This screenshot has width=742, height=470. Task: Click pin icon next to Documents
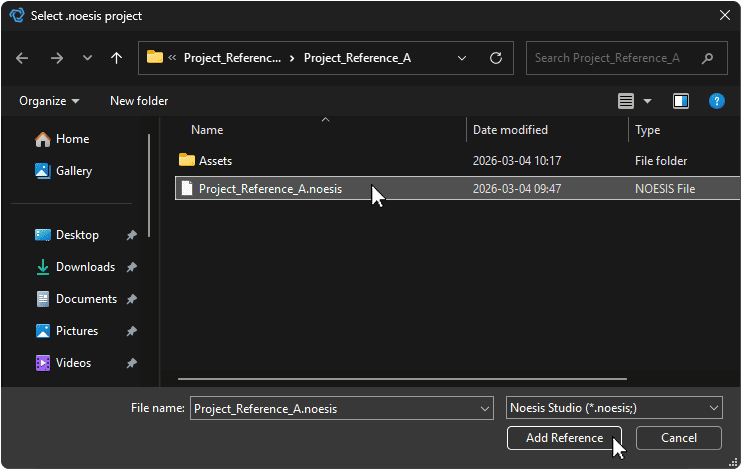click(x=132, y=299)
